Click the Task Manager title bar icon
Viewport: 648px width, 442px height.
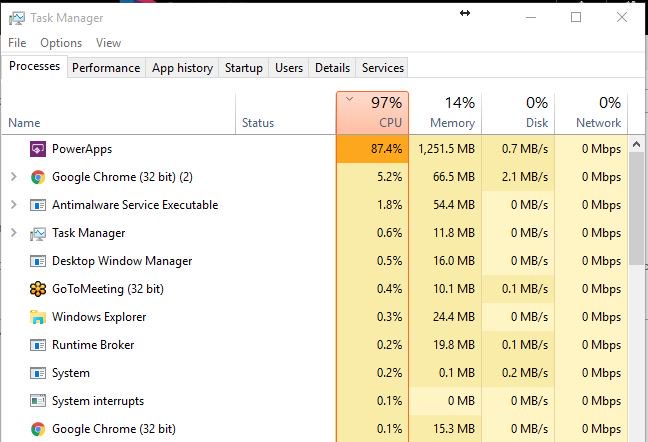pyautogui.click(x=17, y=18)
